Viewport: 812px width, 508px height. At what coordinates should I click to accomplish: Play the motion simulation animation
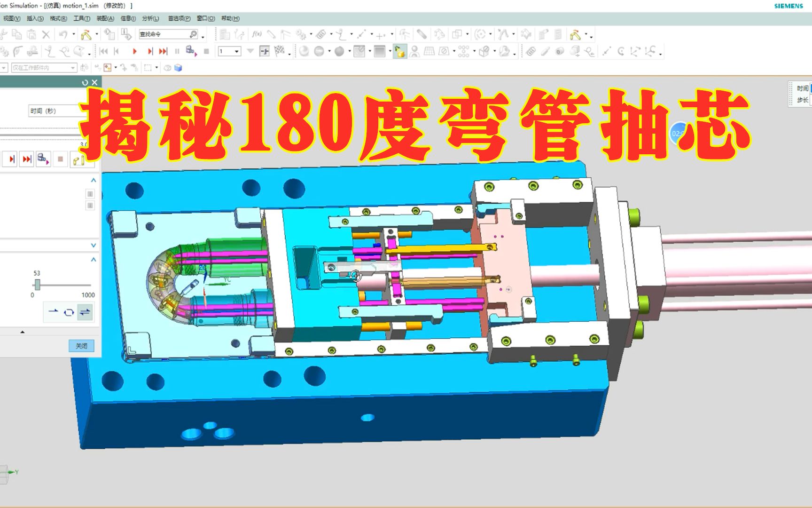(x=135, y=51)
